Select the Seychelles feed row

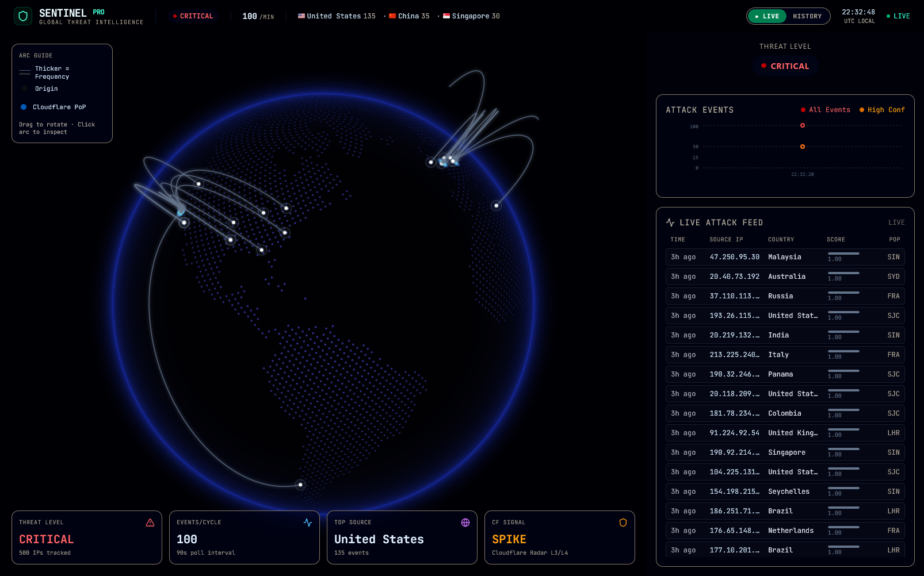coord(785,491)
